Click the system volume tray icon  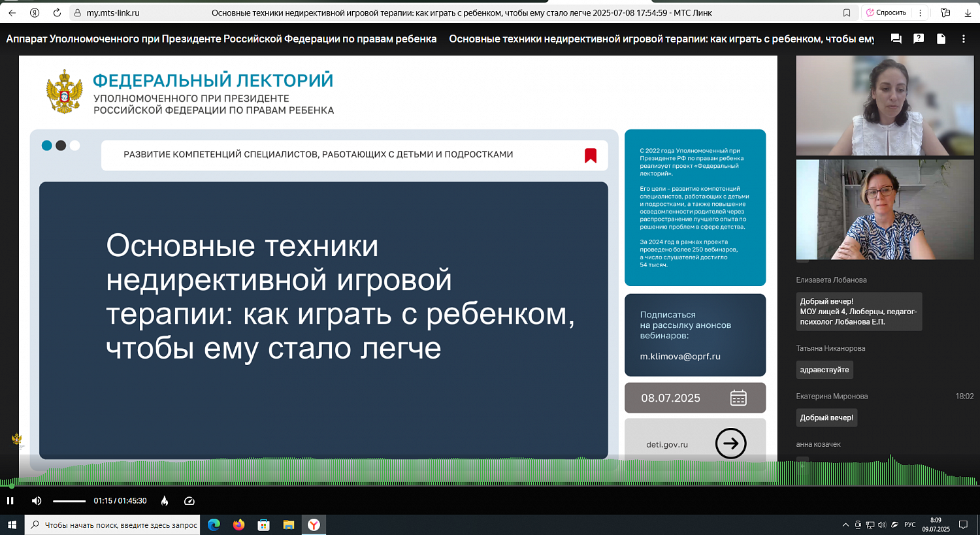coord(882,525)
